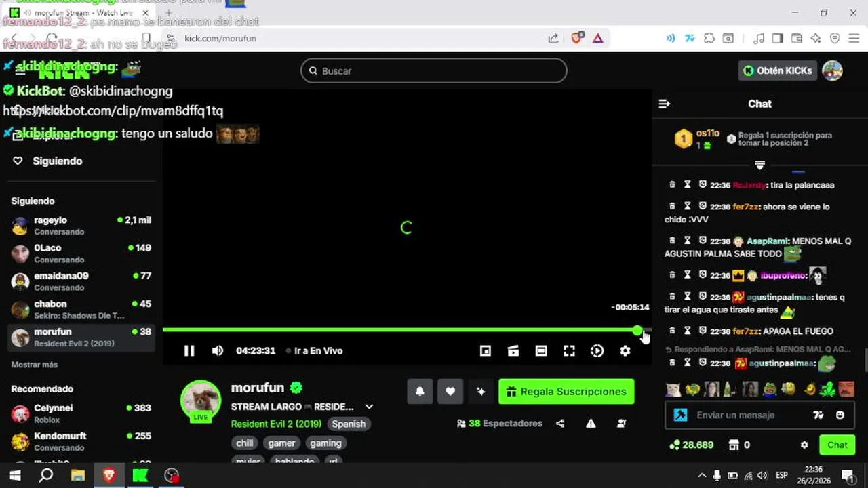Image resolution: width=868 pixels, height=488 pixels.
Task: Toggle notifications bell for morufun
Action: [420, 391]
